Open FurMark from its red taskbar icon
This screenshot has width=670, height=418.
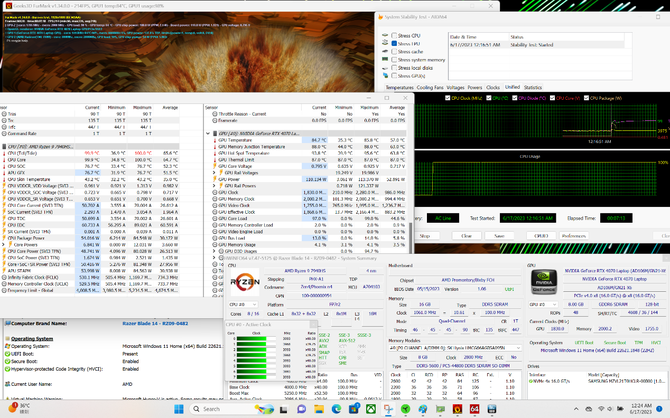(457, 409)
